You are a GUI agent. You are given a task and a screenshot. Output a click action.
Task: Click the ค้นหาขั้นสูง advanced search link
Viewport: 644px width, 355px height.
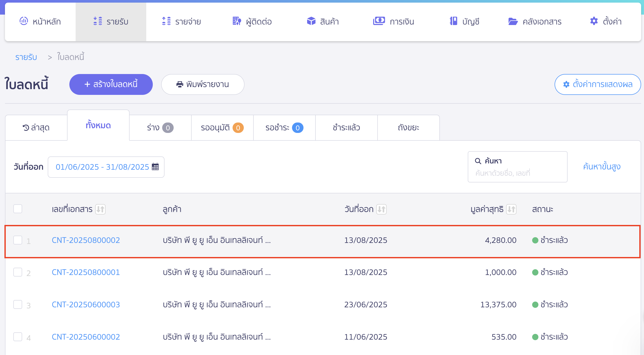click(602, 167)
